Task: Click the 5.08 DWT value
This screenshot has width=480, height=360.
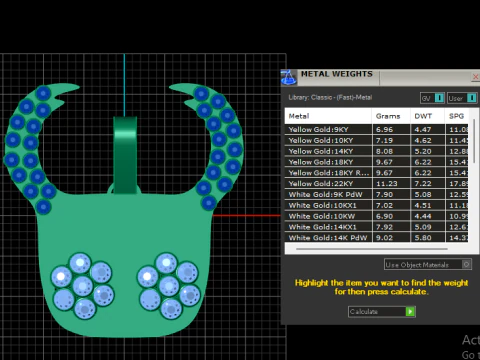Action: [423, 194]
